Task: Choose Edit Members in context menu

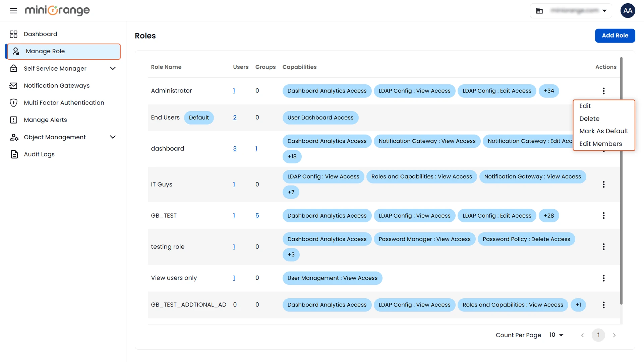Action: (x=600, y=144)
